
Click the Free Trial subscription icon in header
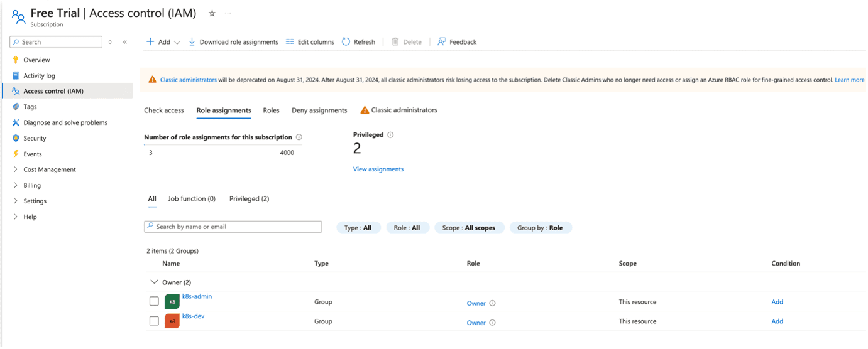[18, 17]
